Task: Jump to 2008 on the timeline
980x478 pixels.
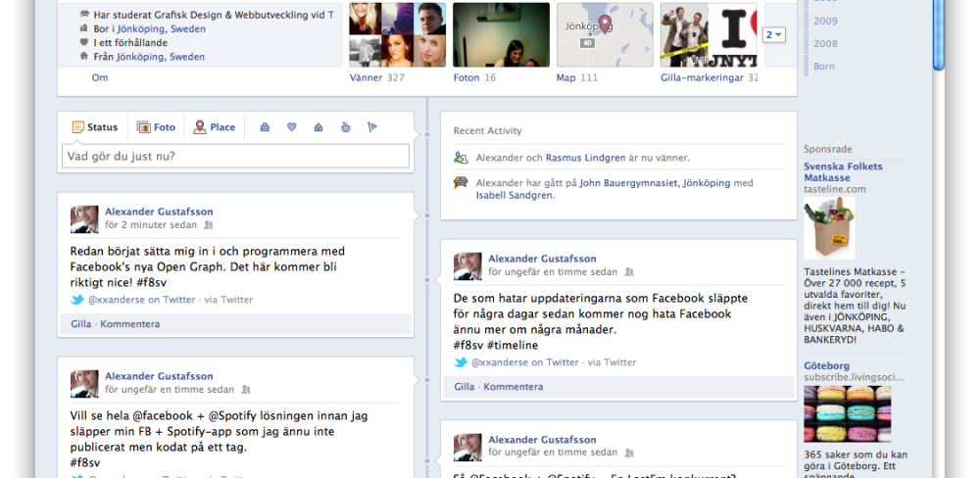Action: coord(825,43)
